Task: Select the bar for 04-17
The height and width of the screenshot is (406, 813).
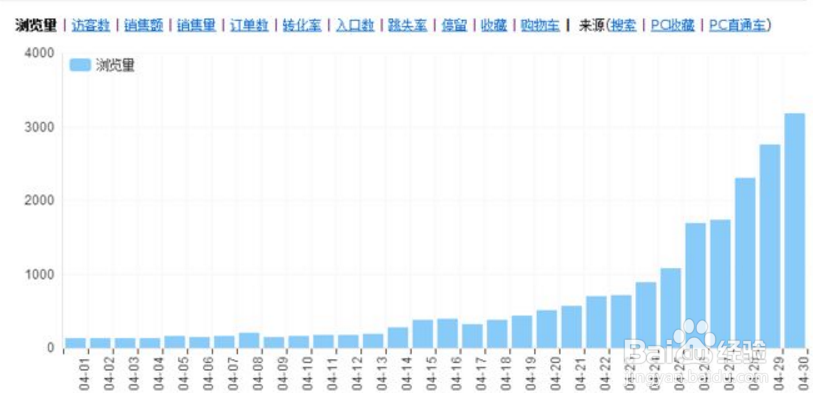Action: (x=472, y=335)
